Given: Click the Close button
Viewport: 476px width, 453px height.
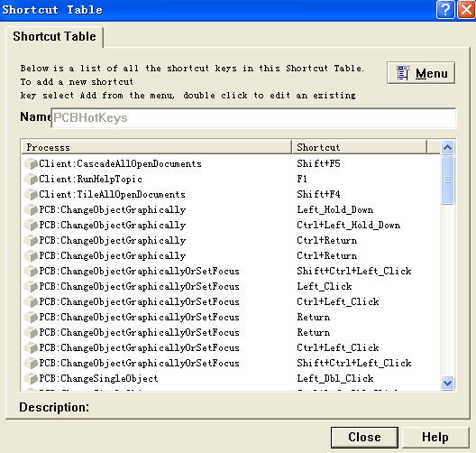Looking at the screenshot, I should (364, 437).
